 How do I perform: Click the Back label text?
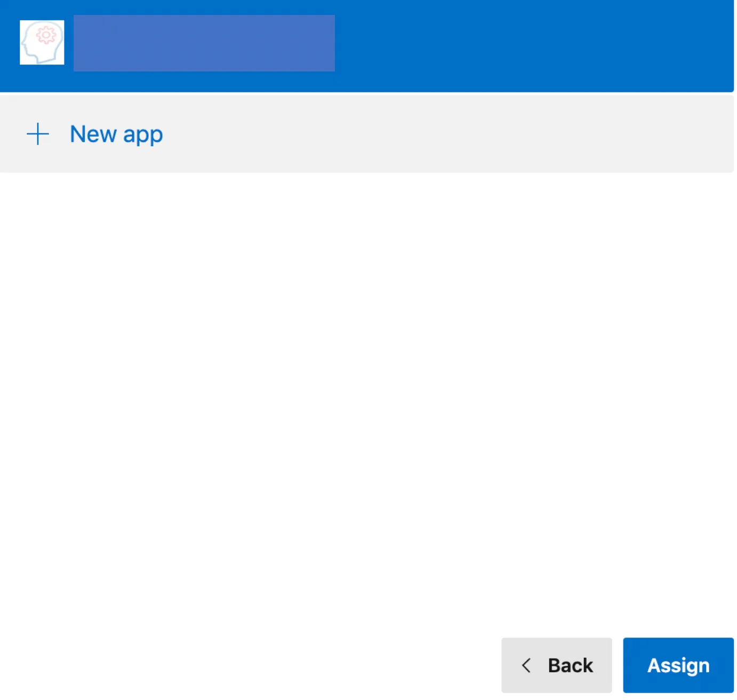pos(570,665)
